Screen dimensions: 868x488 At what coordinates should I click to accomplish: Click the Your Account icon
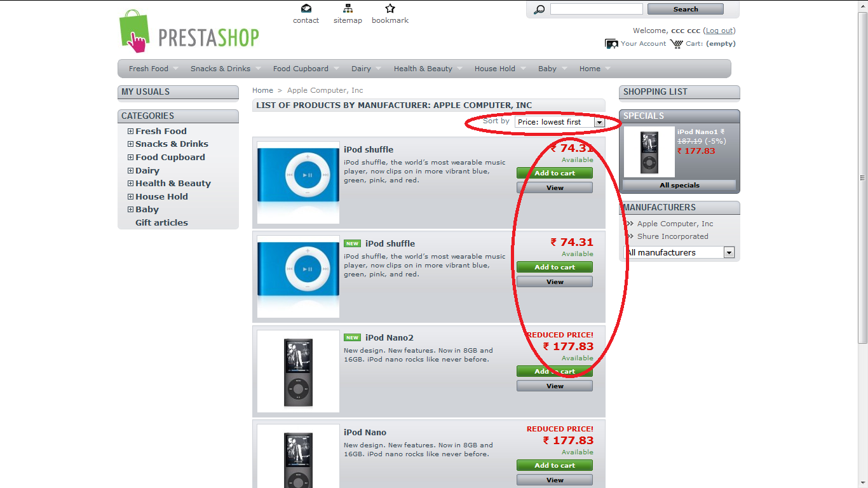611,44
